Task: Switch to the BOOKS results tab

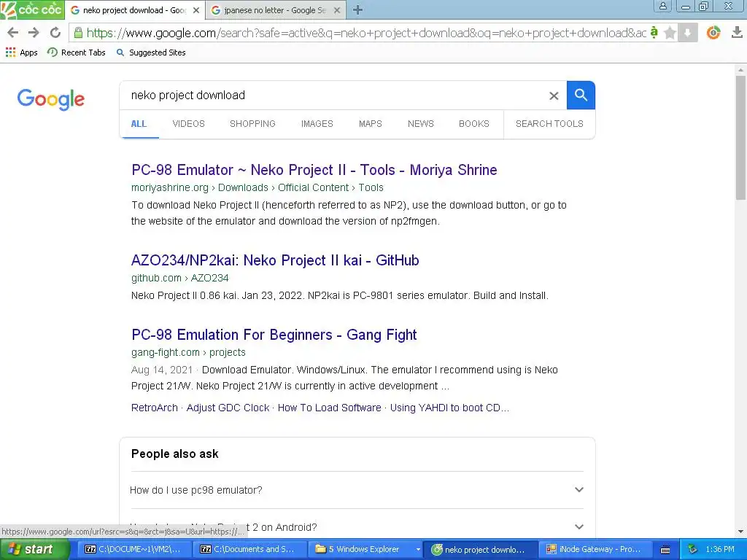Action: click(x=474, y=124)
